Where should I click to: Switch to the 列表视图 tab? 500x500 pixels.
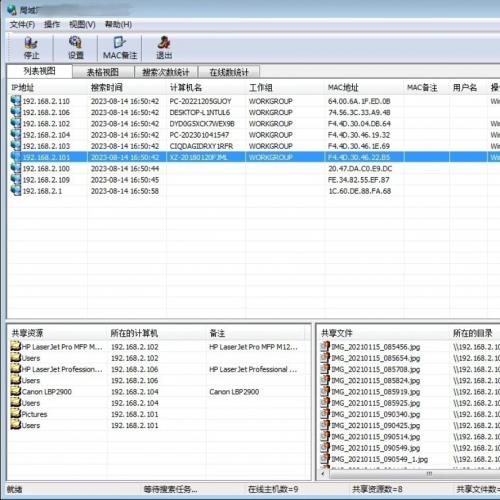click(39, 71)
